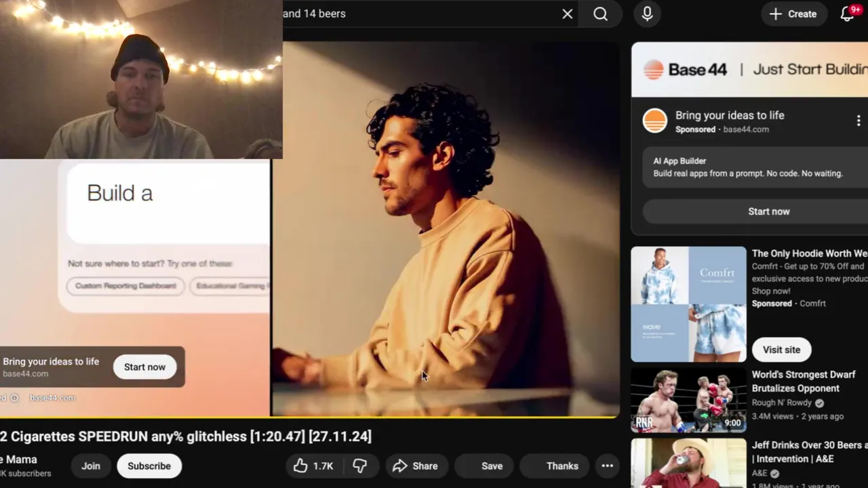This screenshot has height=488, width=868.
Task: Dislike the video with the thumbs down icon
Action: tap(360, 466)
